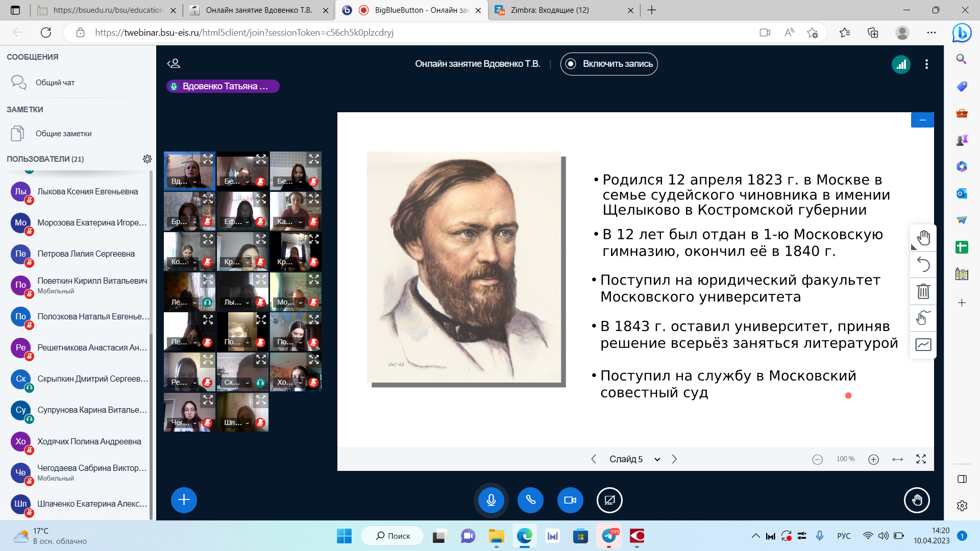Raise hand button at bottom right
The width and height of the screenshot is (980, 551).
(x=917, y=500)
